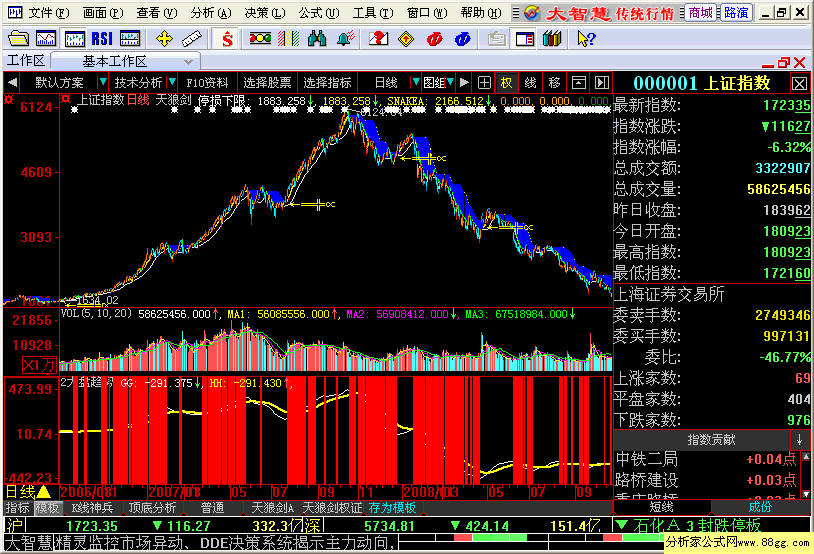Toggle the 移 move button

pyautogui.click(x=554, y=83)
